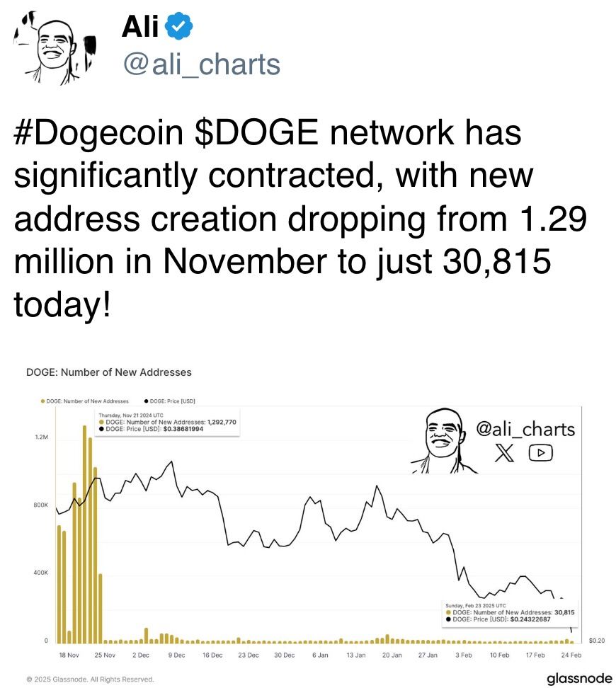Click the Nov 21 2024 tooltip box
The image size is (616, 688).
167,422
